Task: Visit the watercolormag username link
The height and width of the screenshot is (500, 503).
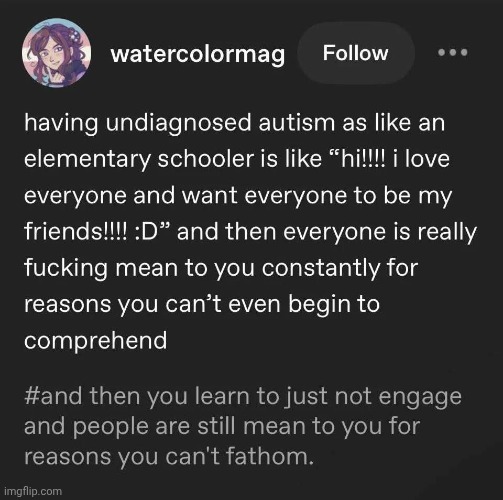Action: 198,54
